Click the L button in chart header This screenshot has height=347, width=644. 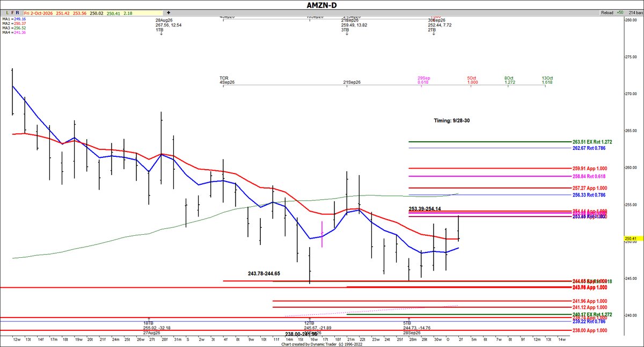[6, 12]
